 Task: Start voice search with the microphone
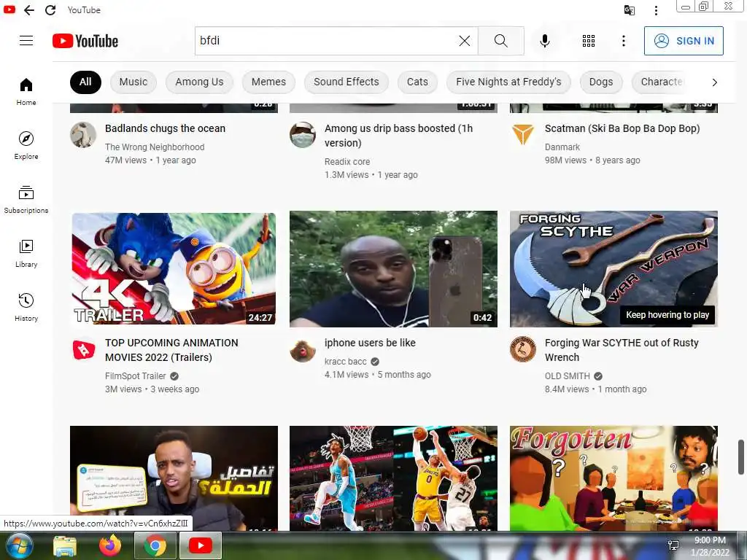coord(544,41)
